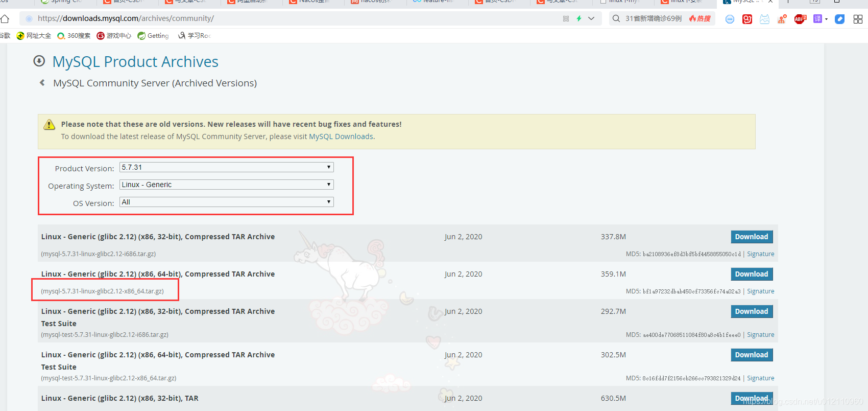Click the Operating System label
868x411 pixels.
point(81,186)
